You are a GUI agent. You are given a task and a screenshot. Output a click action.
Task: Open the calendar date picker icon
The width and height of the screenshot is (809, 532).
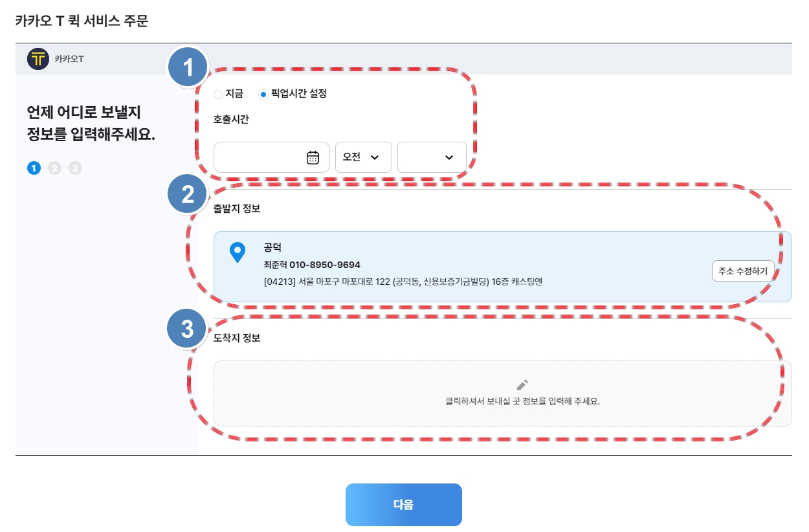313,157
